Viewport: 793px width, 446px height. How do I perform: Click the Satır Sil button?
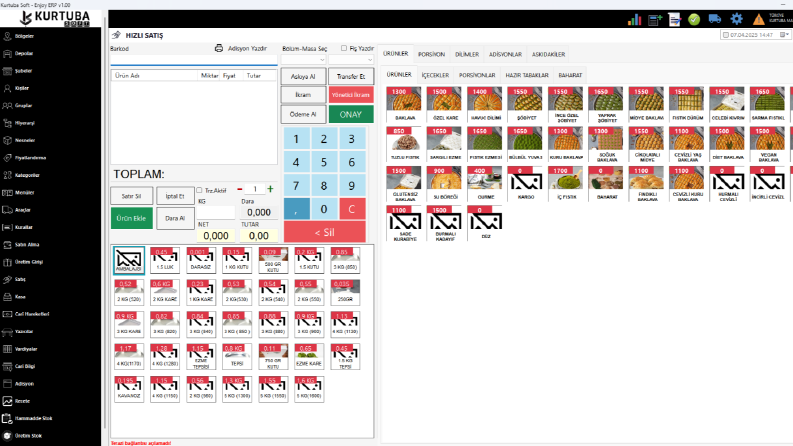(131, 196)
